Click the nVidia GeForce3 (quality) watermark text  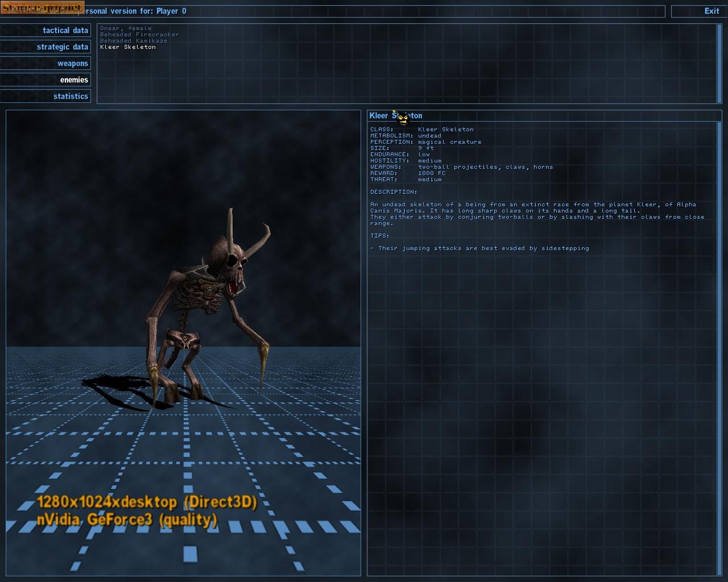[128, 518]
